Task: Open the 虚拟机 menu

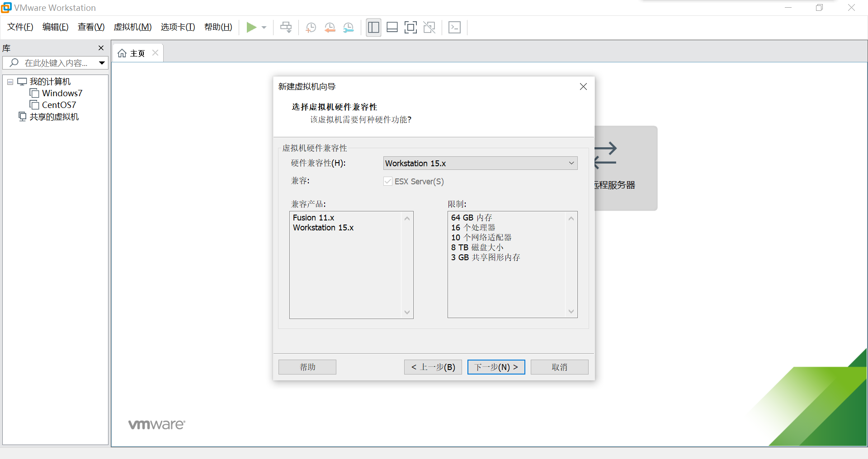Action: 132,27
